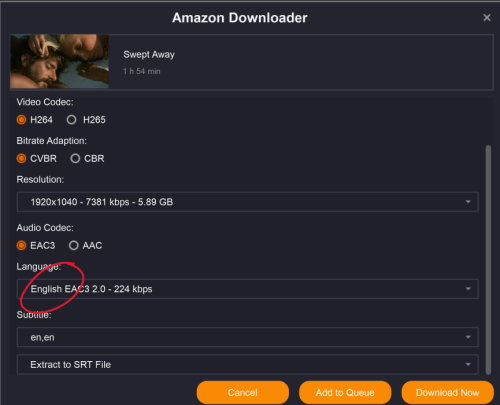Open the Resolution dropdown
Viewport: 500px width, 405px height.
click(248, 202)
